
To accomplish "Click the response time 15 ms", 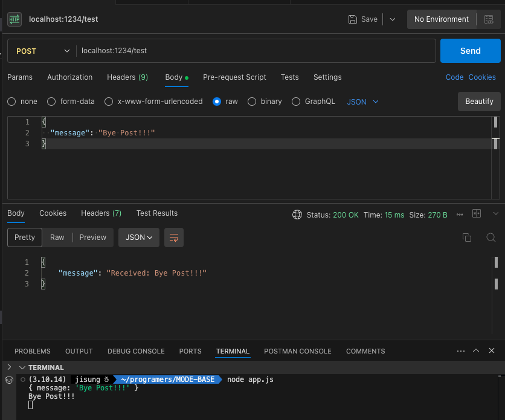I will (394, 215).
